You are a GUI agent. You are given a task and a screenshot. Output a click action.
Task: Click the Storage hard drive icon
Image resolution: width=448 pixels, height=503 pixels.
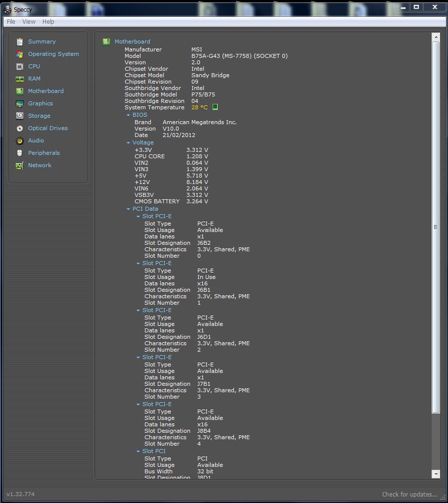pos(20,116)
